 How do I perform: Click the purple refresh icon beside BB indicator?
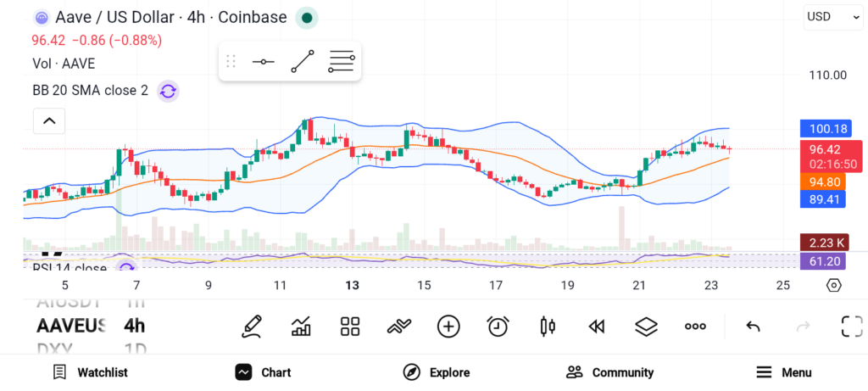[168, 91]
